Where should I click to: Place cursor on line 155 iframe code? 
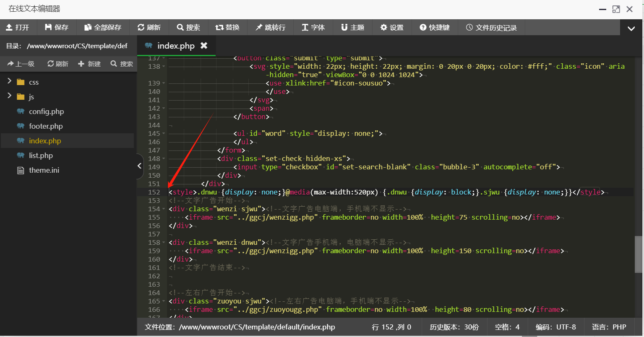pyautogui.click(x=373, y=217)
